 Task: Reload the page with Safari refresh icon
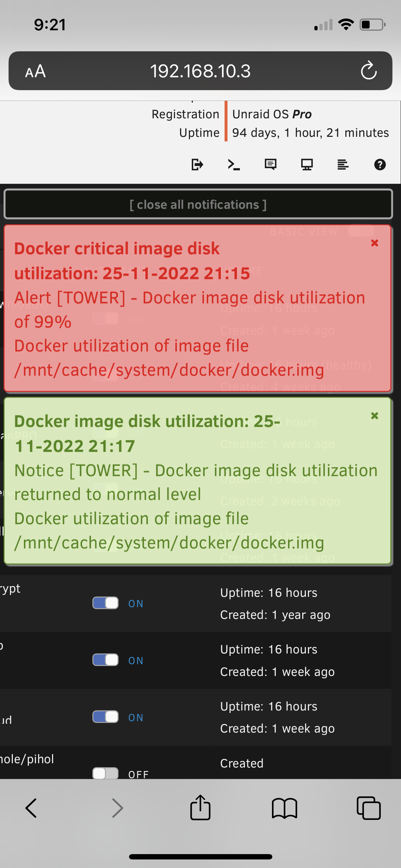tap(369, 71)
